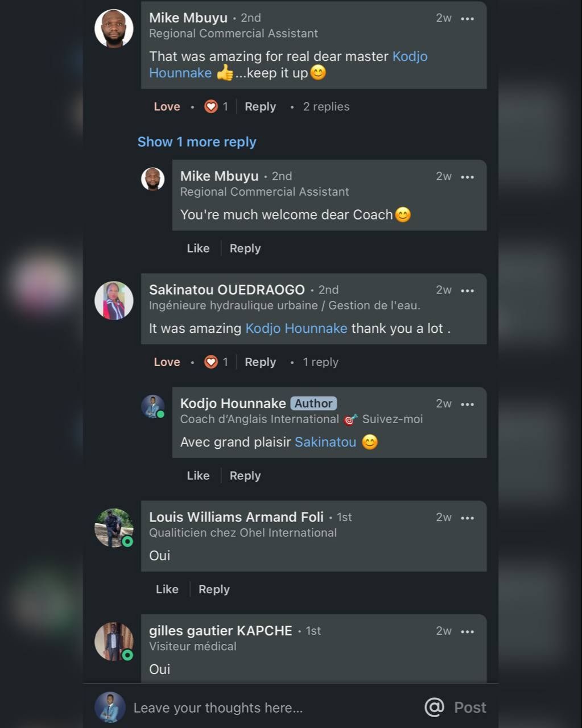Viewport: 582px width, 728px height.
Task: Expand '1 reply' under Sakinatou's comment
Action: 320,362
